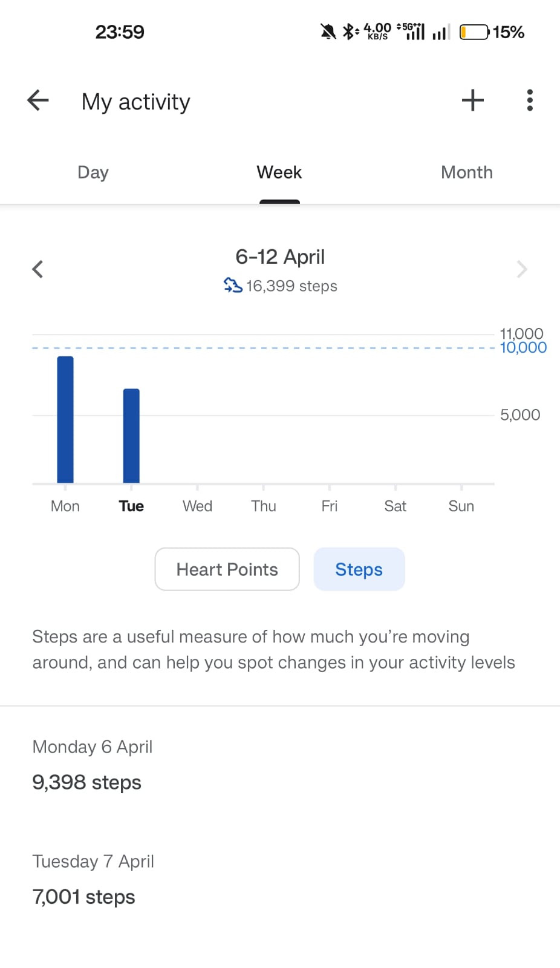
Task: Go to next week with right chevron
Action: 522,269
